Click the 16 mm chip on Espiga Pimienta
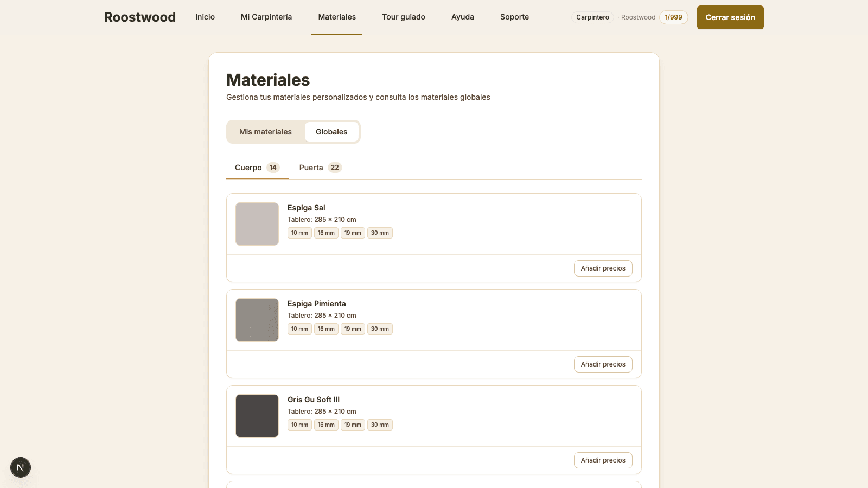This screenshot has height=488, width=868. click(x=326, y=329)
